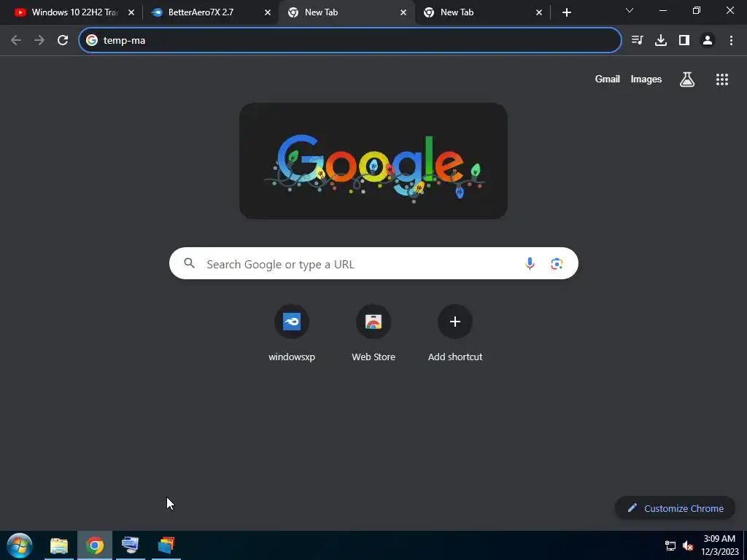The width and height of the screenshot is (747, 560).
Task: Close the BetterAero7X 2.7 tab
Action: 268,12
